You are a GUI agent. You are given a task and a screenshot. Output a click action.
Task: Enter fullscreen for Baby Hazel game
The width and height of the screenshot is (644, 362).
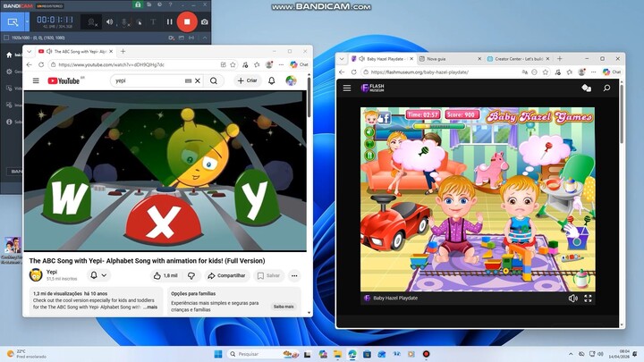click(588, 299)
